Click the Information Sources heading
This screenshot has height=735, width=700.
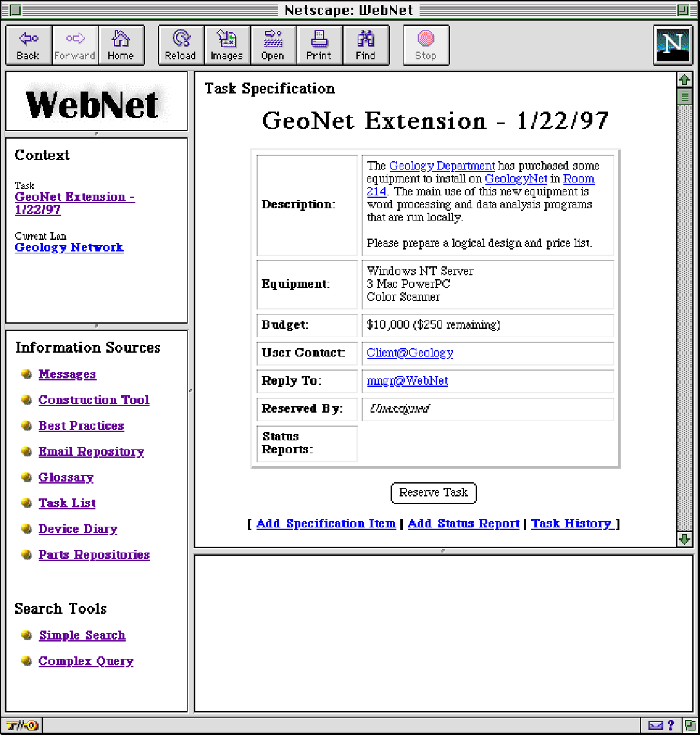tap(88, 348)
